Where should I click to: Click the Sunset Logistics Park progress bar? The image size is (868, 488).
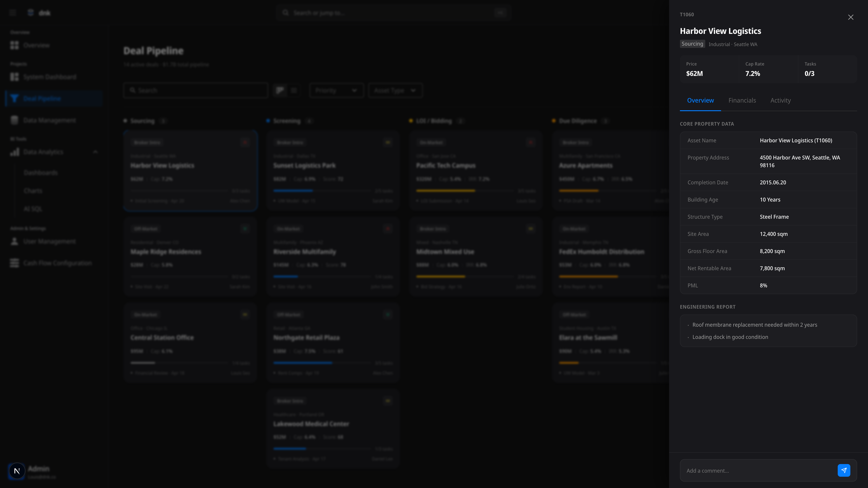(x=322, y=191)
